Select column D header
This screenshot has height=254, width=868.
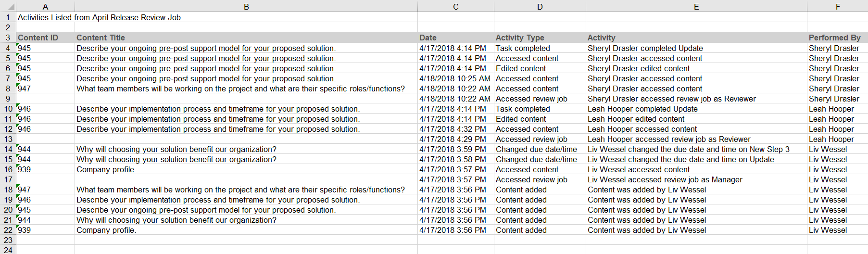coord(540,6)
